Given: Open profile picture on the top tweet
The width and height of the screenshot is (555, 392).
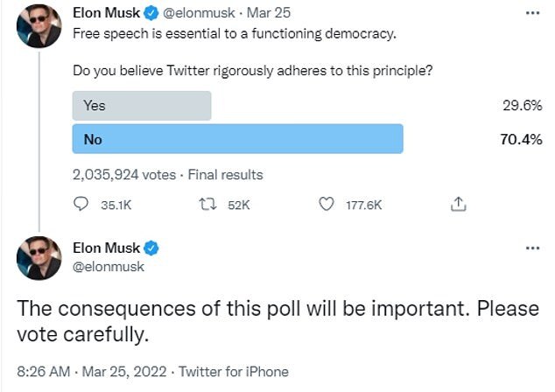Looking at the screenshot, I should click(39, 26).
